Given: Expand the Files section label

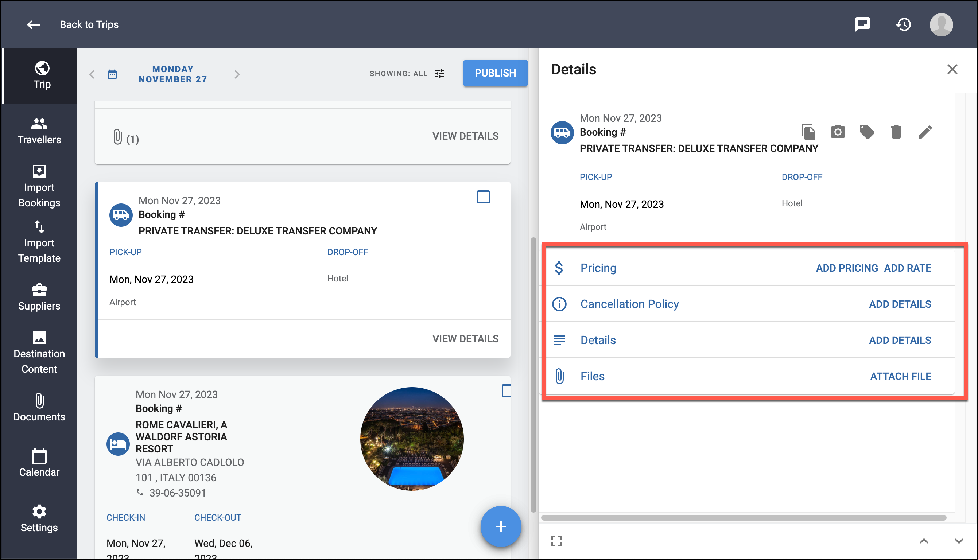Looking at the screenshot, I should (592, 376).
